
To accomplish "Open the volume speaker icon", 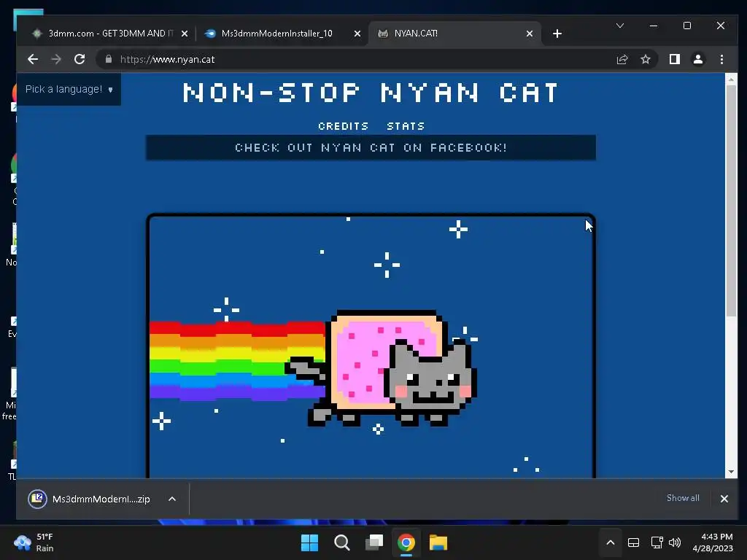I will [675, 542].
